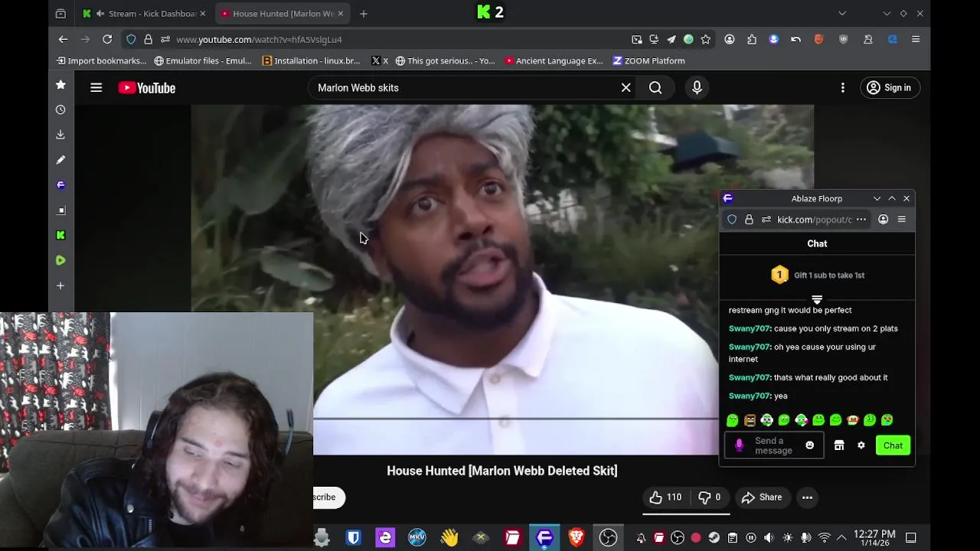The width and height of the screenshot is (980, 551).
Task: Open sidebar notes pencil panel
Action: point(60,160)
